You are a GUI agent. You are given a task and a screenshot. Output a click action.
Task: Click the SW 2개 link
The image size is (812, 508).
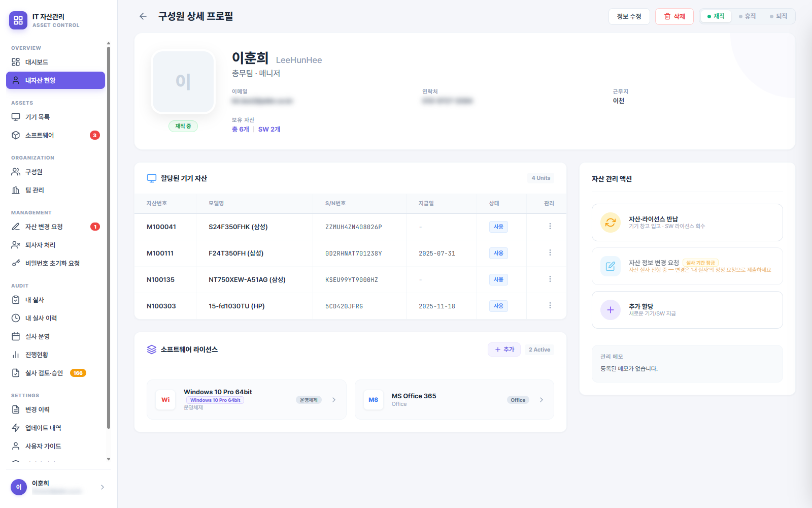click(269, 129)
